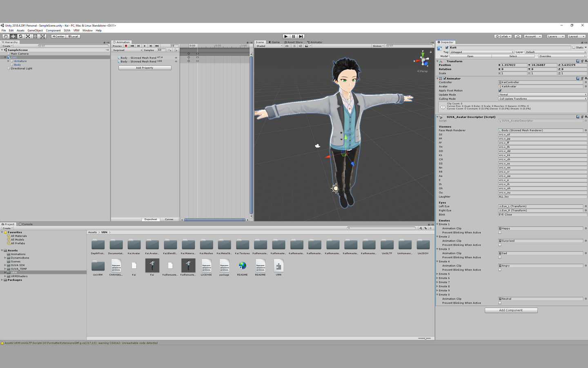Select the Rotate tool

coord(20,36)
